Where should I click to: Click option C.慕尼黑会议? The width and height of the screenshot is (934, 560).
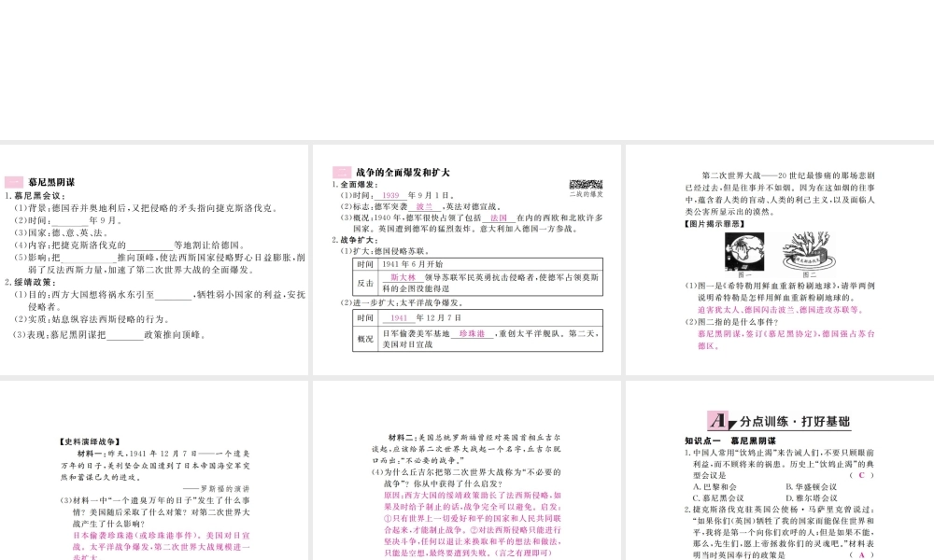pyautogui.click(x=718, y=498)
